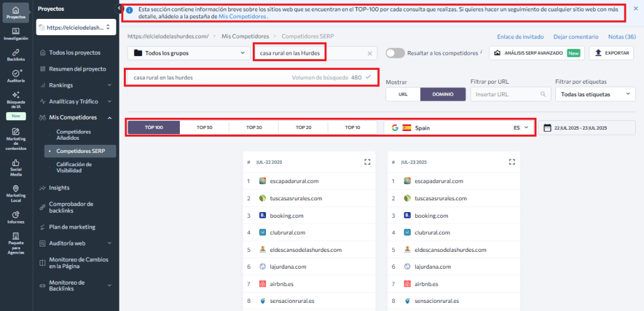Click ANÁLISIS SERP AVANZADO button
The image size is (644, 311).
click(x=537, y=53)
